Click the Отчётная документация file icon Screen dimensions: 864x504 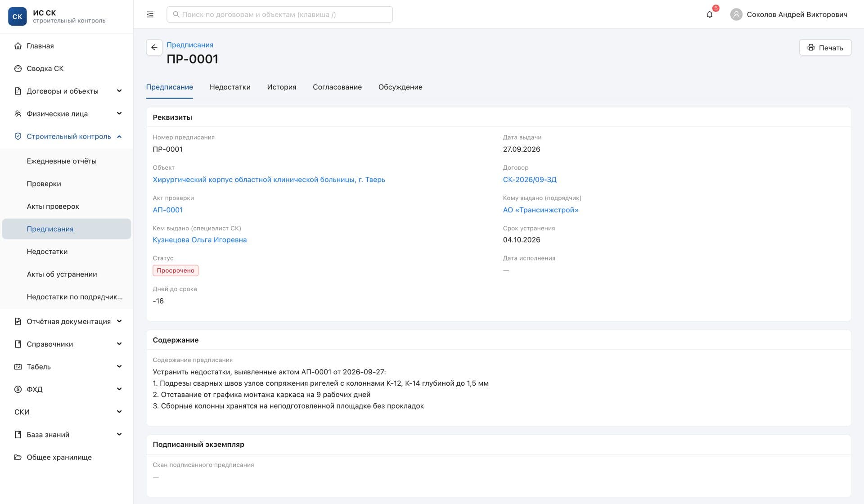18,321
